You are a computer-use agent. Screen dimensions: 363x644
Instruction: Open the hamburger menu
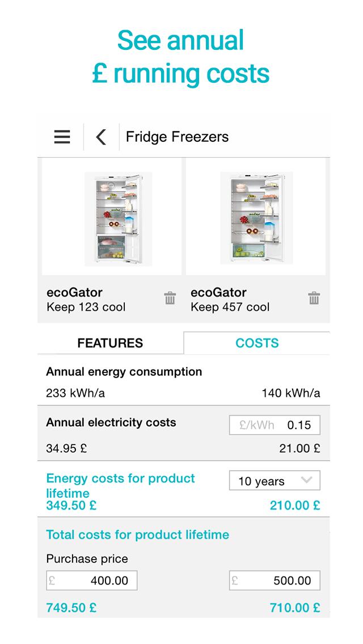pyautogui.click(x=62, y=137)
